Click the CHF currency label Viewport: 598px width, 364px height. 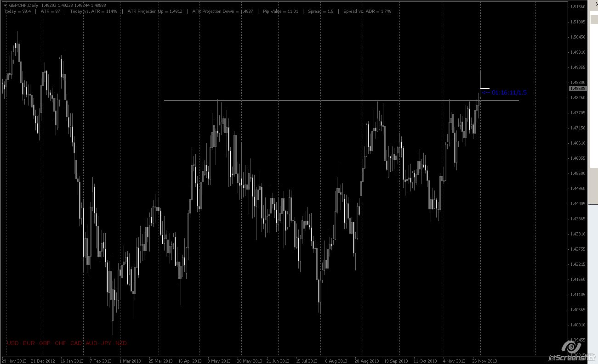pyautogui.click(x=60, y=343)
